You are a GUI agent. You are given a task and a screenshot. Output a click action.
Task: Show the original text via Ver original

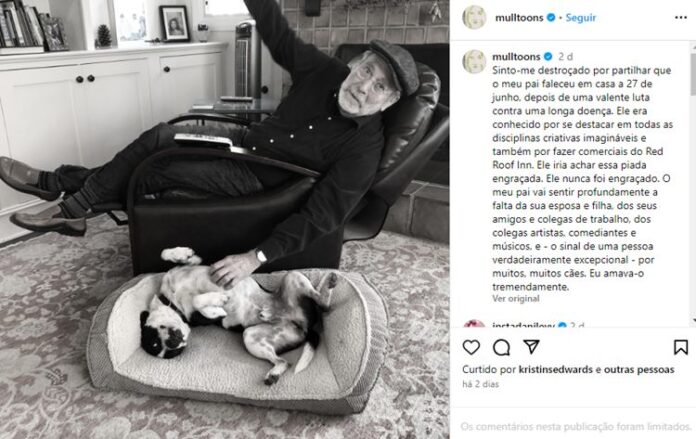(x=516, y=299)
